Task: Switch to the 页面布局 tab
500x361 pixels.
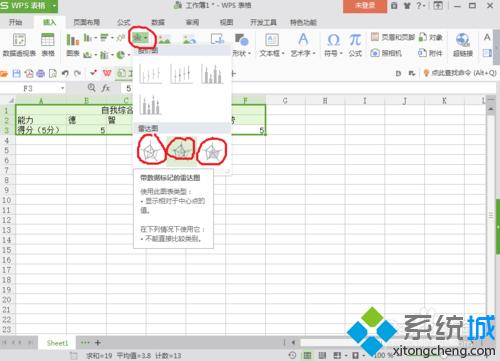Action: tap(86, 22)
